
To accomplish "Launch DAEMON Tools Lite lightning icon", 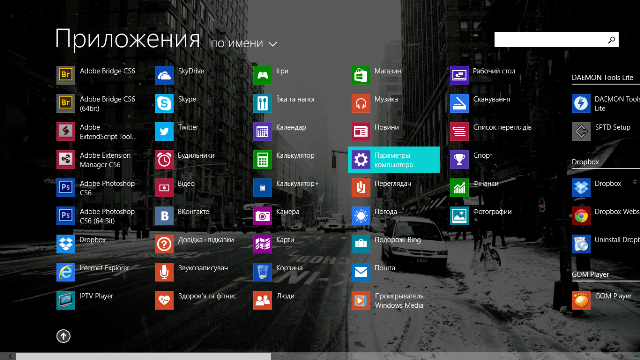I will tap(581, 103).
